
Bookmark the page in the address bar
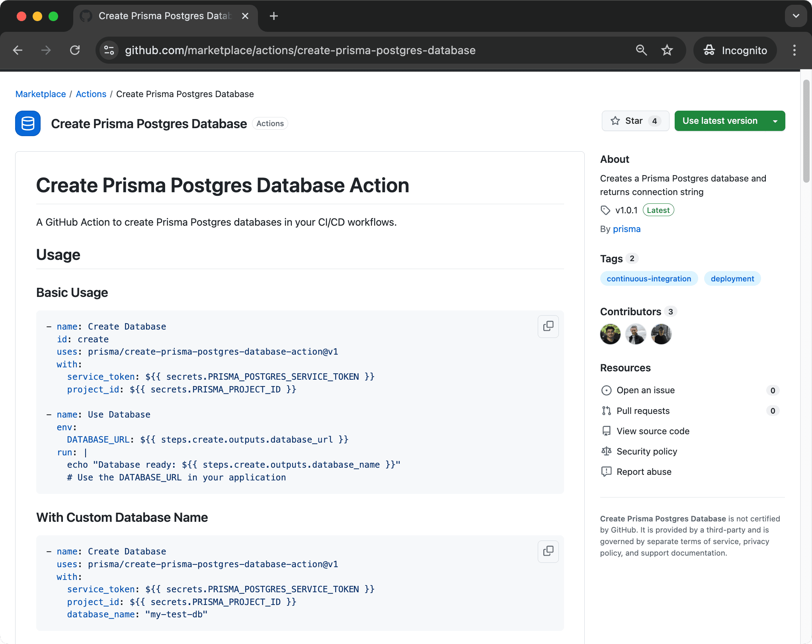click(x=667, y=50)
